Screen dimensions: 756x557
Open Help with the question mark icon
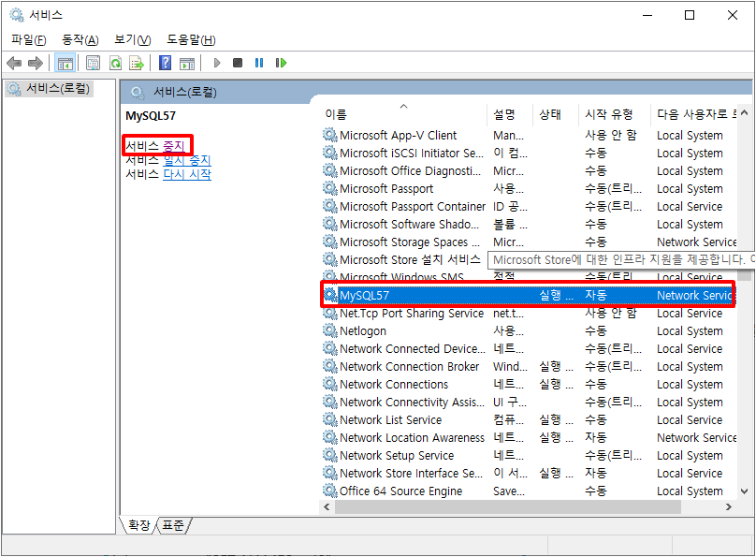(x=165, y=63)
